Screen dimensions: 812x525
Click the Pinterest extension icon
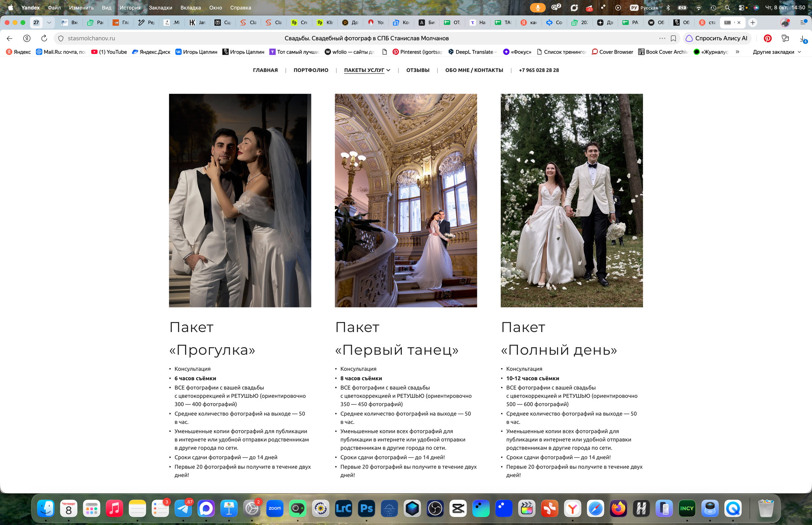click(767, 38)
